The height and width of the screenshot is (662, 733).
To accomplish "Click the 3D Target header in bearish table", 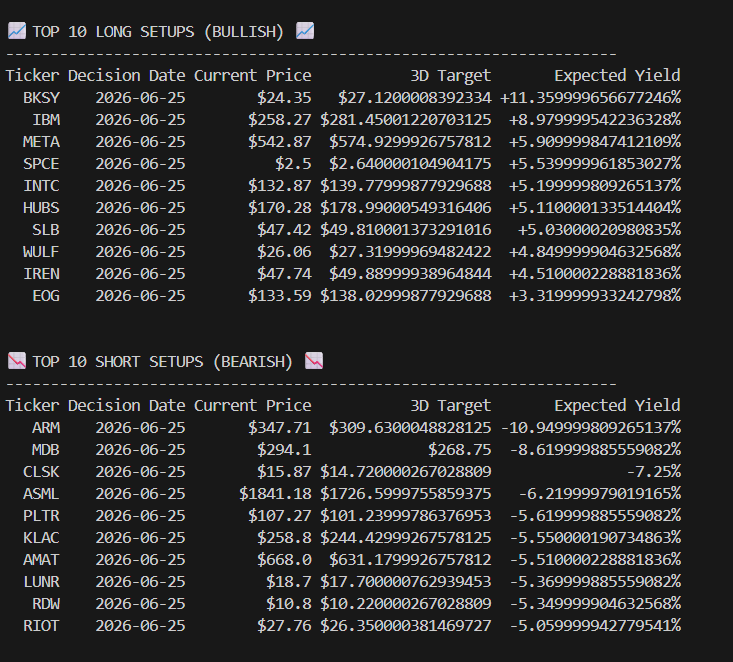I will (451, 405).
